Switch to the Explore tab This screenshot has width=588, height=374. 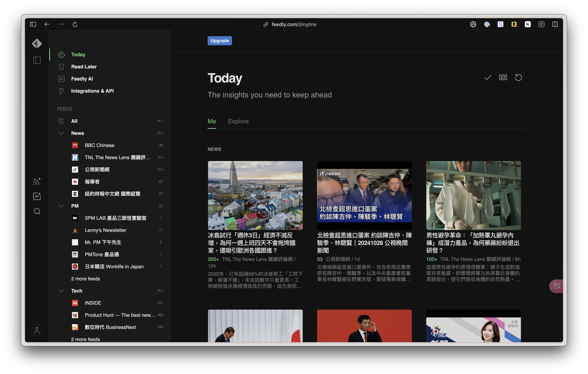238,121
